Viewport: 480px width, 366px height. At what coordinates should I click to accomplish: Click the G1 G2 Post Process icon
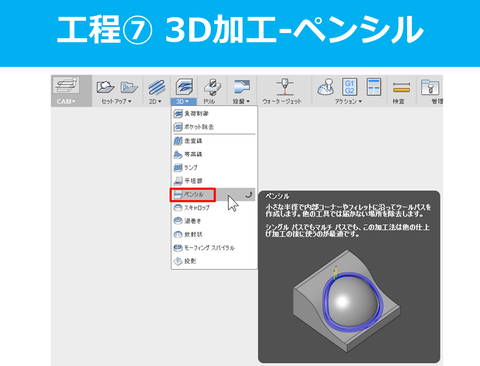tap(349, 87)
